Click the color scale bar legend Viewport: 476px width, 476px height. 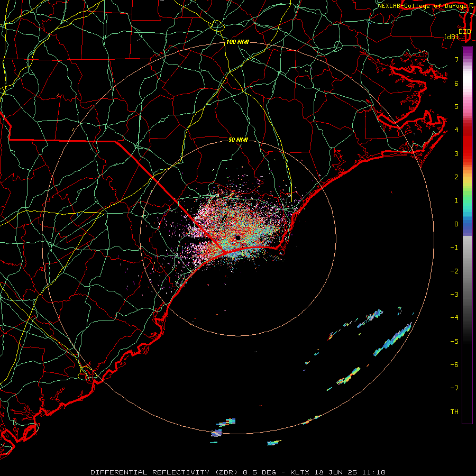pyautogui.click(x=467, y=235)
